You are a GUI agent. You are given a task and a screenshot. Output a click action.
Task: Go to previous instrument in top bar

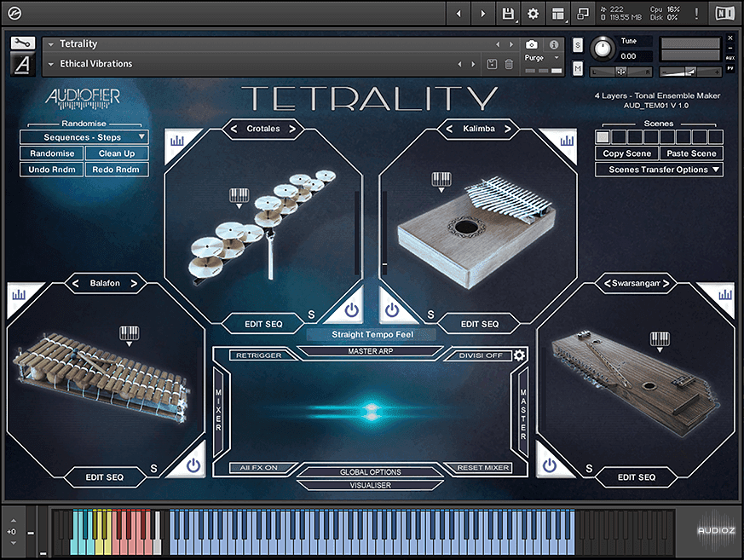459,14
